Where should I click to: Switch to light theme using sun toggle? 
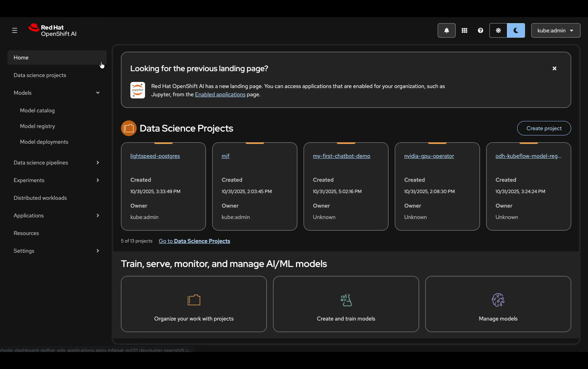(x=498, y=30)
